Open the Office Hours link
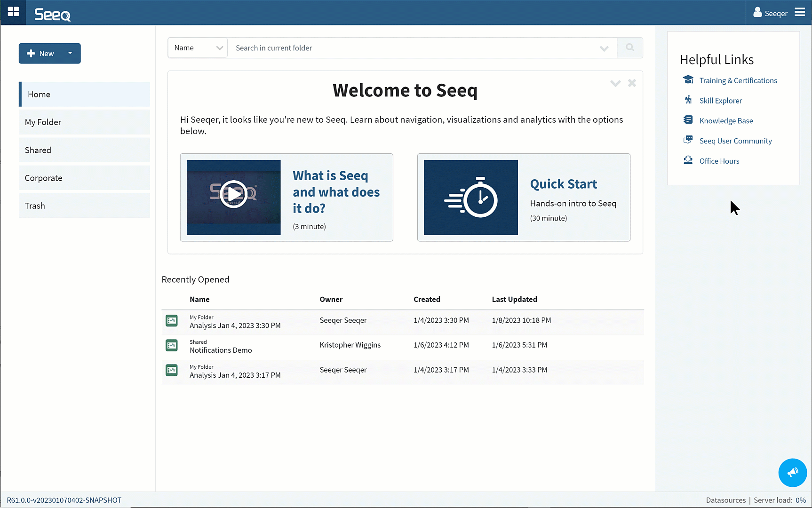The image size is (812, 508). [x=719, y=161]
